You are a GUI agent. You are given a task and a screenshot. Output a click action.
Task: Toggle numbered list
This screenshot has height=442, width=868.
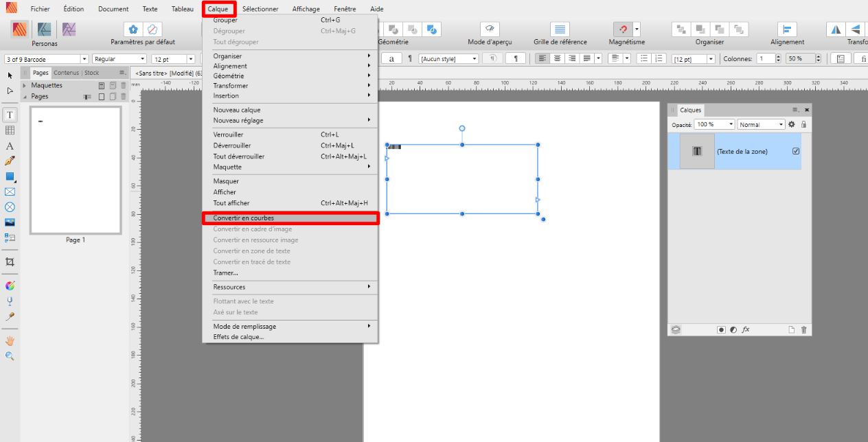(x=660, y=58)
